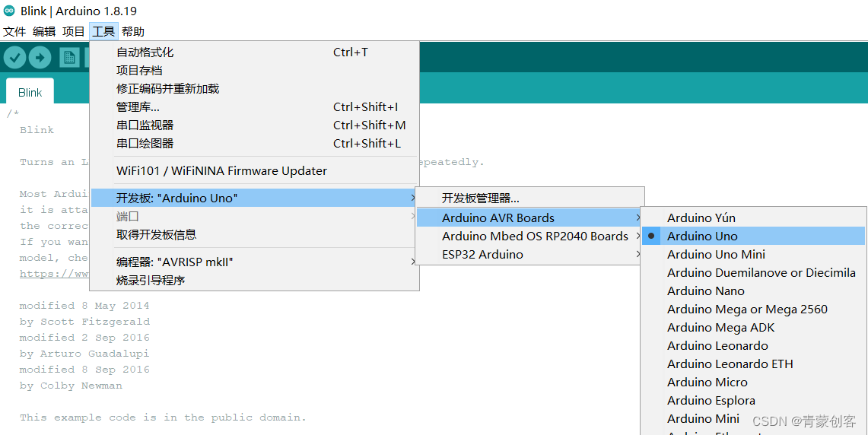This screenshot has width=868, height=435.
Task: Select Arduino Micro board
Action: (753, 382)
